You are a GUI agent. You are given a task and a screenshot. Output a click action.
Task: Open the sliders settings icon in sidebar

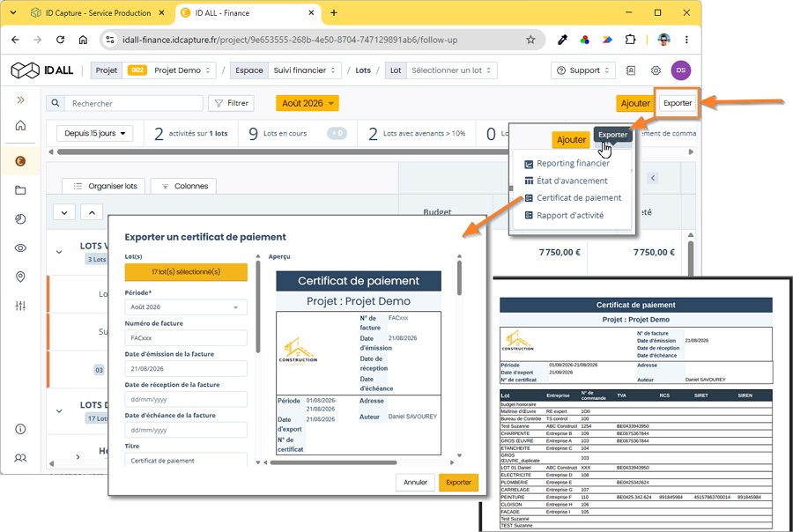[x=20, y=306]
